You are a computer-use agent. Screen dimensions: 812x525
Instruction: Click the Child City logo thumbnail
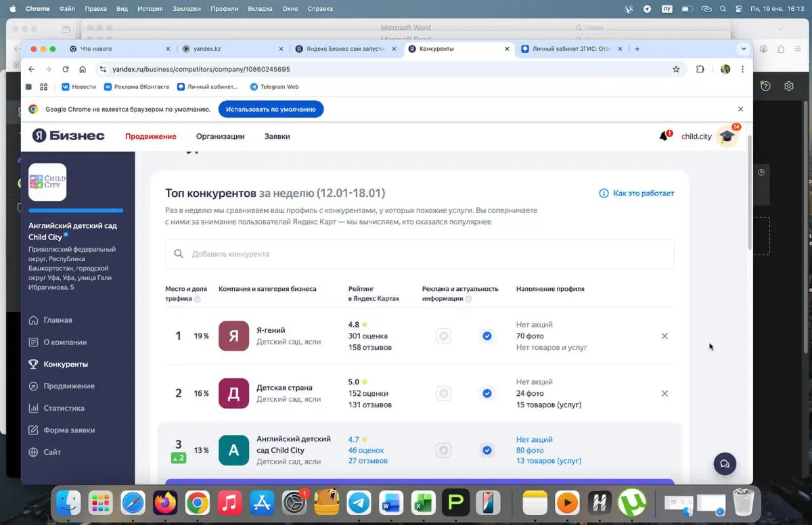(47, 182)
